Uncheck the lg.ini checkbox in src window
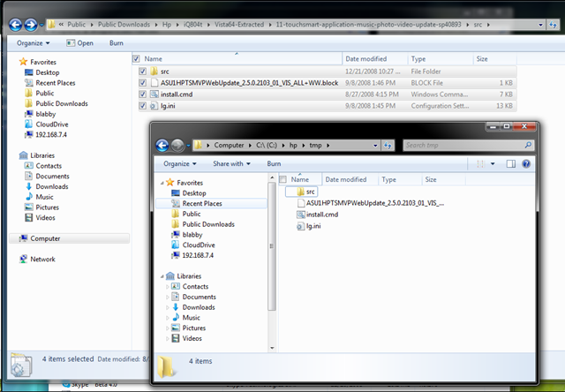Image resolution: width=565 pixels, height=392 pixels. (x=143, y=106)
